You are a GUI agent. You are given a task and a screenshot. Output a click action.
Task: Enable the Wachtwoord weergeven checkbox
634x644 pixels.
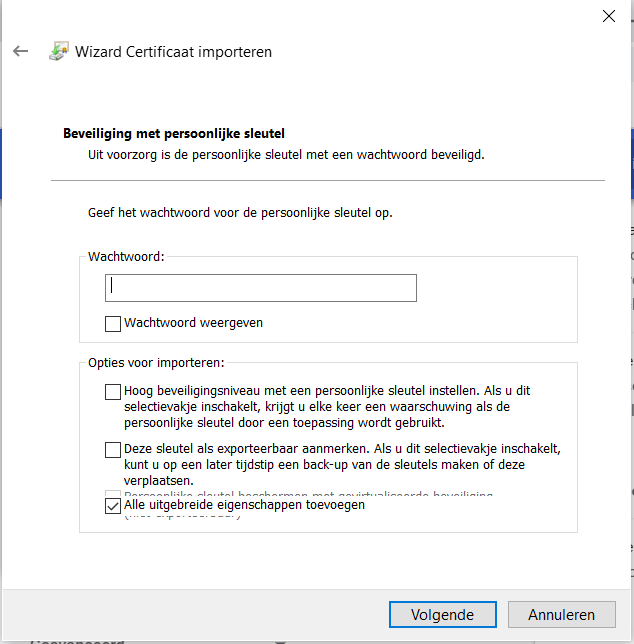point(112,324)
